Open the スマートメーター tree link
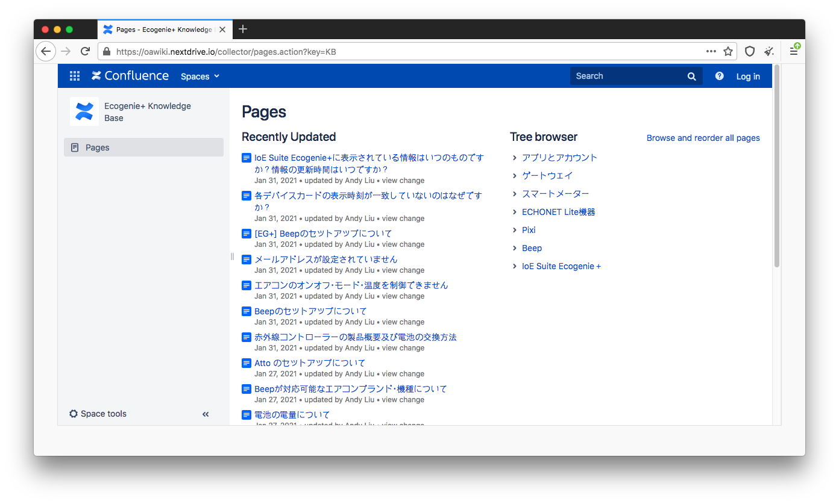 556,194
